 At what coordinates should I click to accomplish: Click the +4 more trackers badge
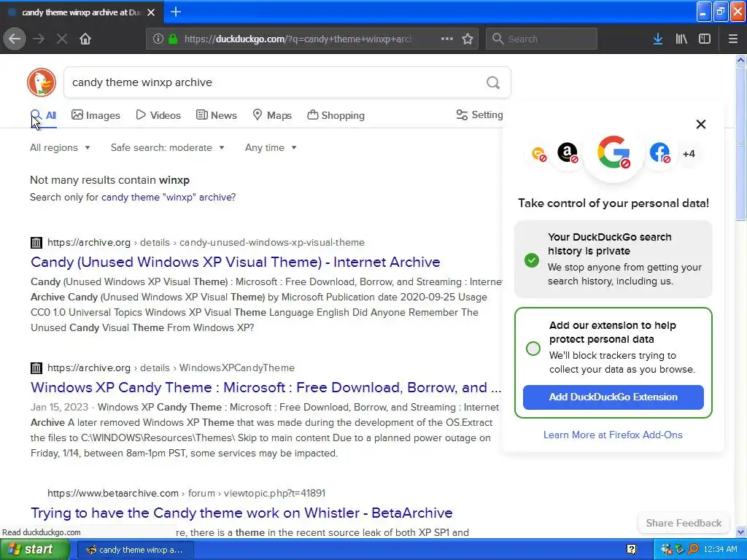(689, 154)
